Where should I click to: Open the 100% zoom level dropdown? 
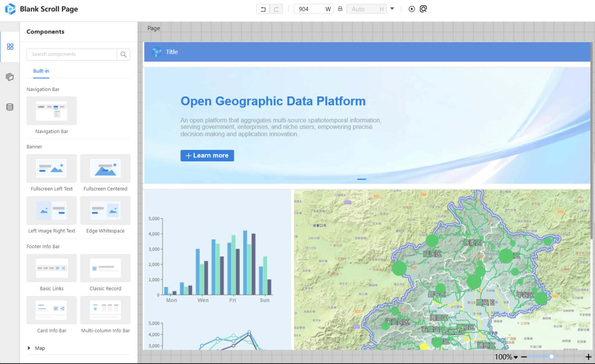pyautogui.click(x=506, y=357)
